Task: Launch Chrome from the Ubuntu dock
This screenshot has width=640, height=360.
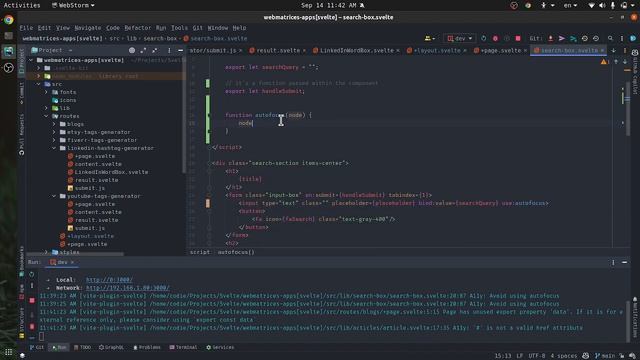Action: click(x=9, y=20)
